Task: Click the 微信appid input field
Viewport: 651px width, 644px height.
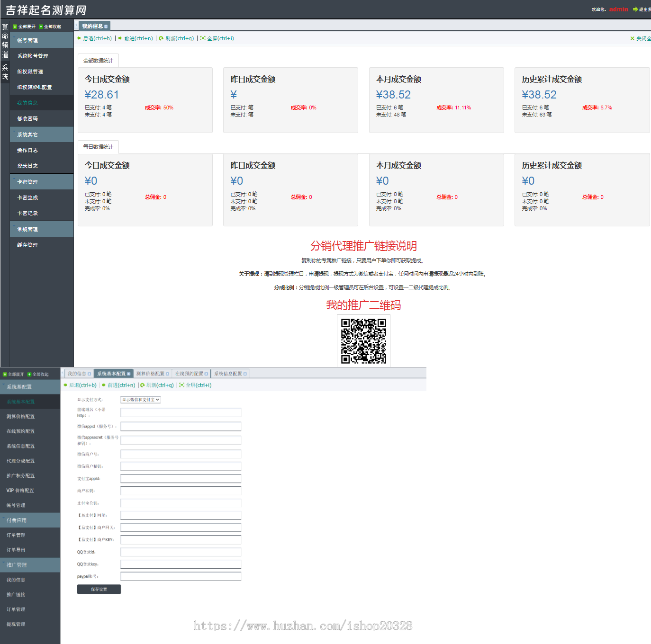Action: (181, 426)
